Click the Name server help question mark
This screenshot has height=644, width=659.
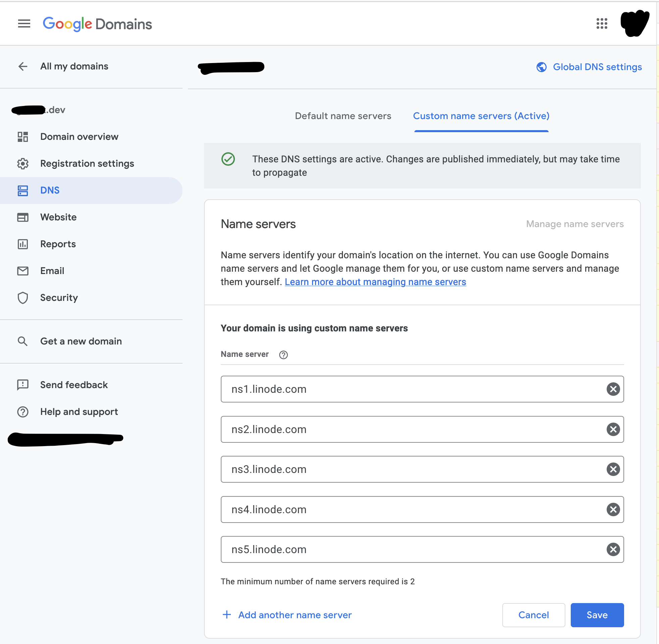(284, 355)
